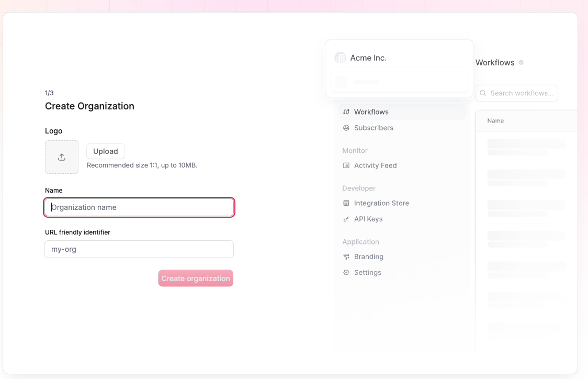Click the Branding paint icon
Screen dimensions: 588x379
346,257
